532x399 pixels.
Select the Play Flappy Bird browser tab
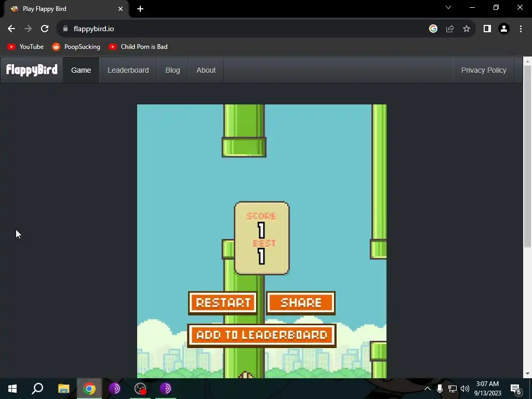[x=66, y=9]
